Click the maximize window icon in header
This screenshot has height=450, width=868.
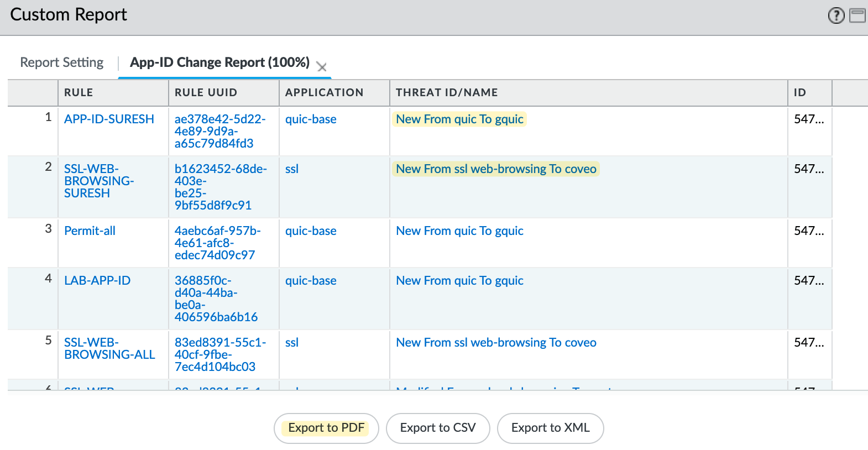[x=857, y=15]
